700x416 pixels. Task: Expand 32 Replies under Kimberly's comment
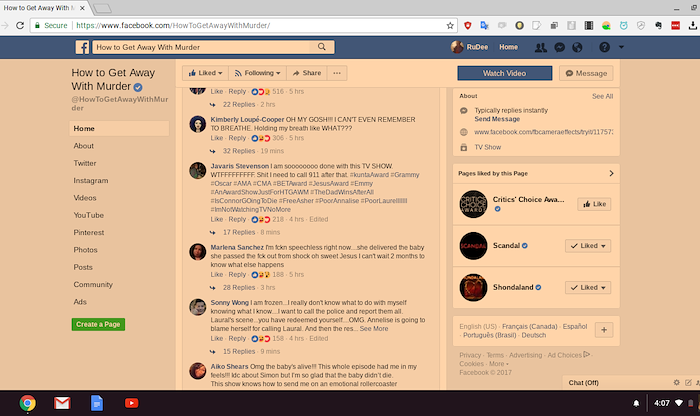(239, 151)
